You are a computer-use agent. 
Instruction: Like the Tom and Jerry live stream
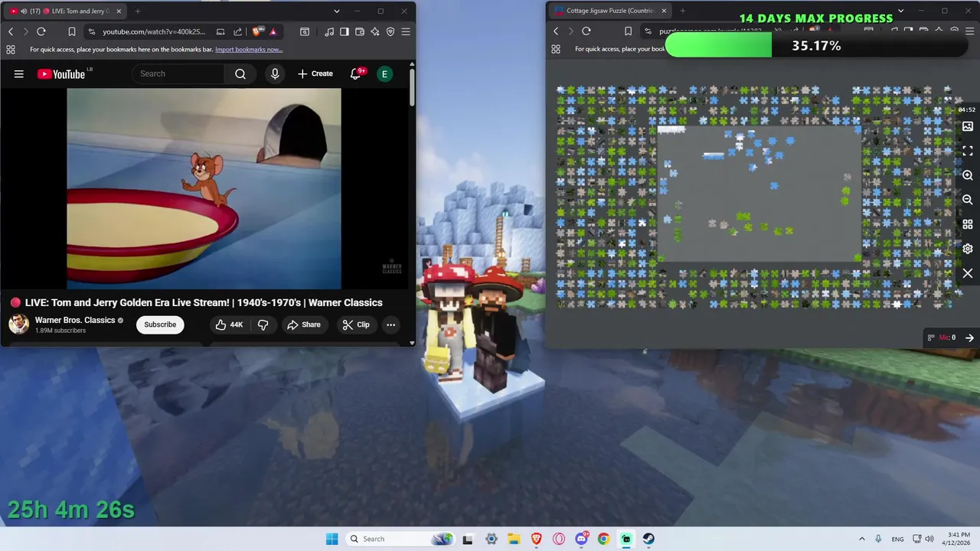tap(229, 324)
